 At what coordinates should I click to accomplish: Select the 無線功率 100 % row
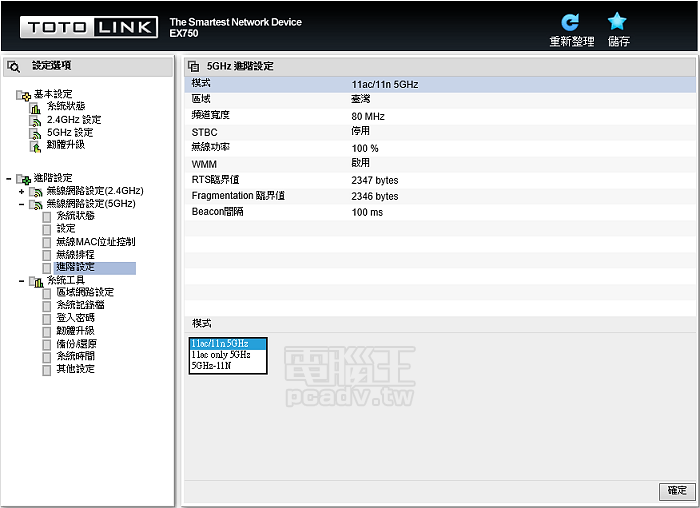[440, 148]
